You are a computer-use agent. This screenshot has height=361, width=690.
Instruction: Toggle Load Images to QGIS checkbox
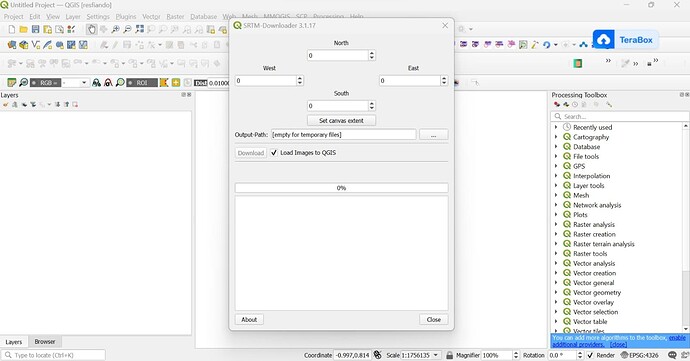pyautogui.click(x=274, y=153)
